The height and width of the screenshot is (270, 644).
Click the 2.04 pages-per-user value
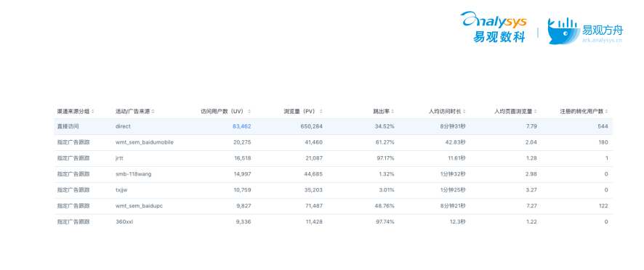[531, 142]
